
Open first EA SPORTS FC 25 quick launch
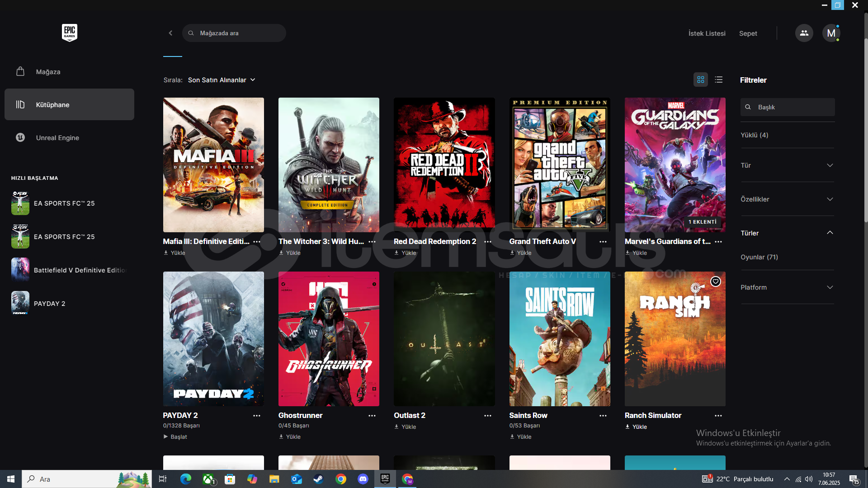(69, 203)
